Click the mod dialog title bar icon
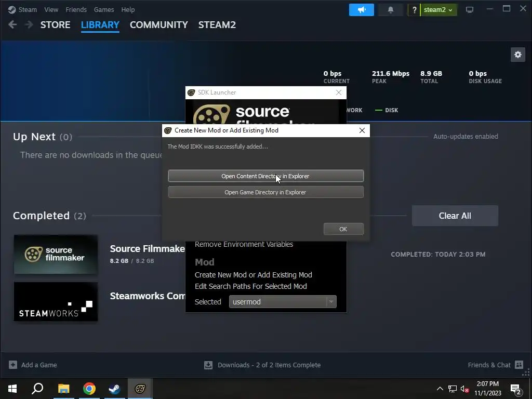 click(168, 130)
